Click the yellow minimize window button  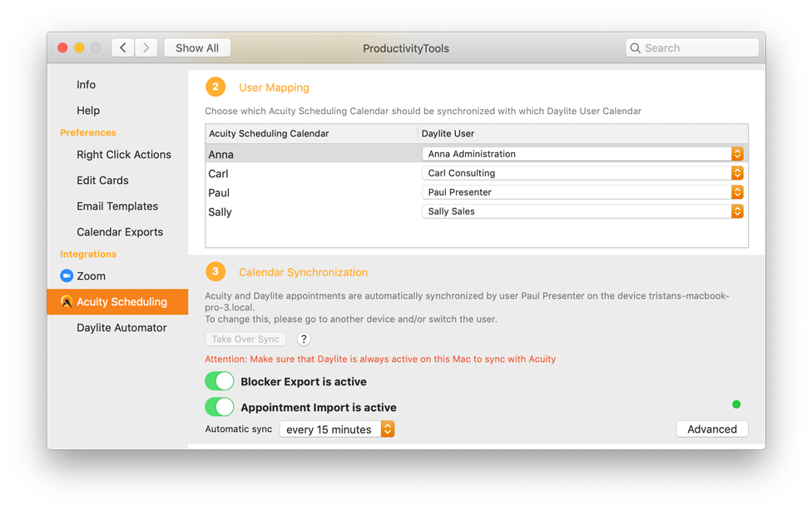[x=79, y=47]
